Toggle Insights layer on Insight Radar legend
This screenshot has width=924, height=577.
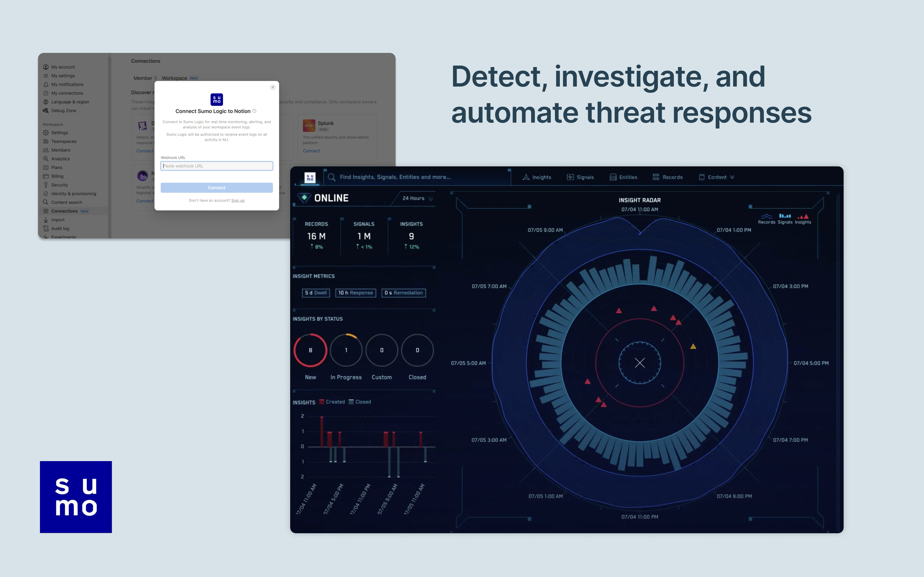click(803, 219)
